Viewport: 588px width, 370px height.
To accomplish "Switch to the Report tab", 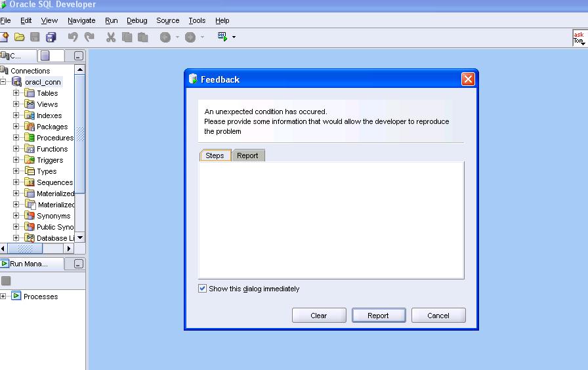I will click(x=247, y=155).
